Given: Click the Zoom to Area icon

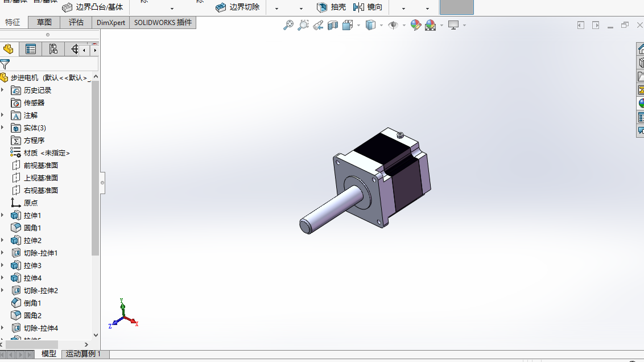Looking at the screenshot, I should (x=303, y=25).
